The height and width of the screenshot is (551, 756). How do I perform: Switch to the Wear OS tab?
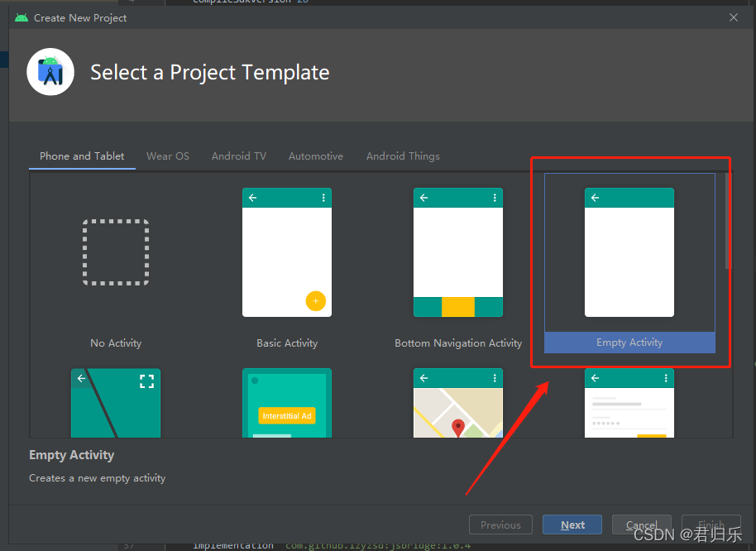(168, 156)
